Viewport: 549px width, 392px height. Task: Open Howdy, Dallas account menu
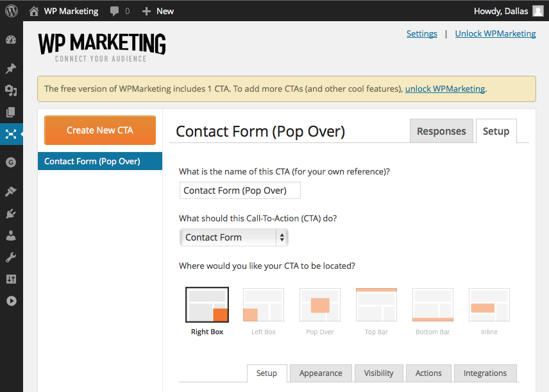501,11
